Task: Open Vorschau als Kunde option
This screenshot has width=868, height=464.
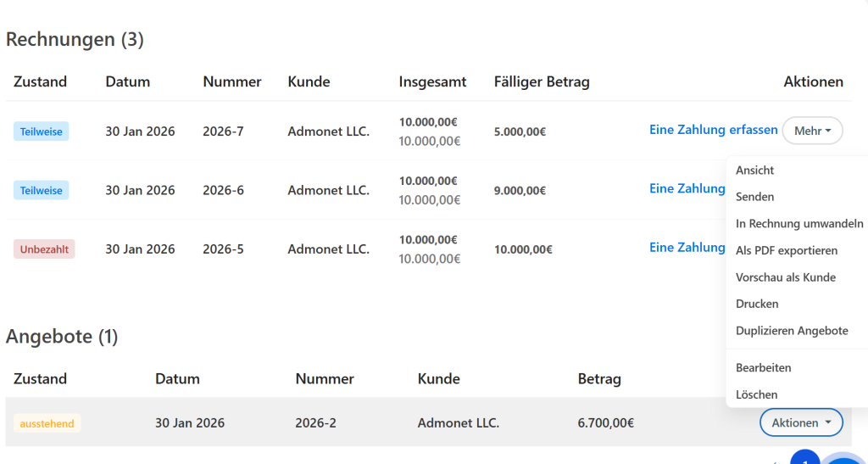Action: click(785, 277)
